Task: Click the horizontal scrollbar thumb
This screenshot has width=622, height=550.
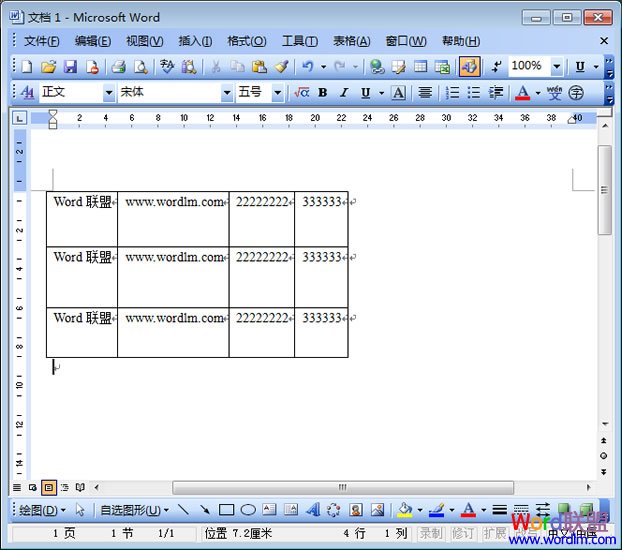Action: [x=343, y=487]
